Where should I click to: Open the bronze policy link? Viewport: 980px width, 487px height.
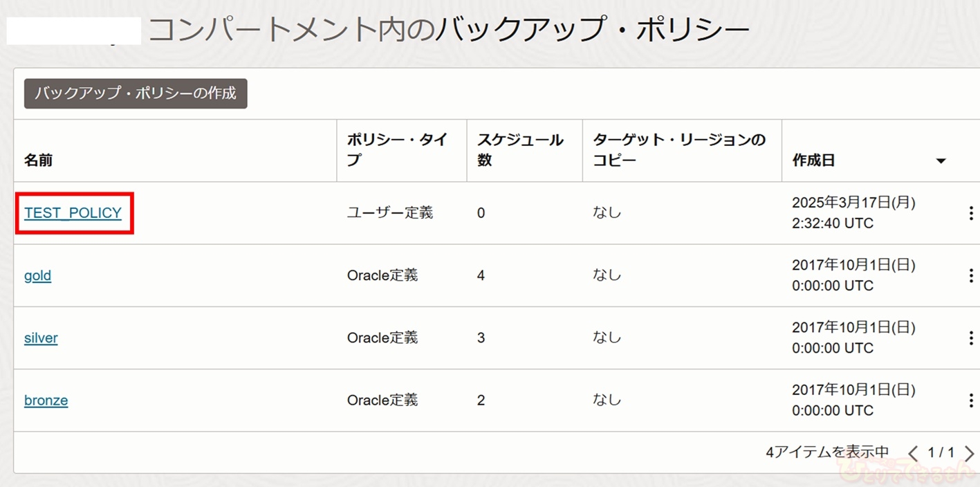click(x=46, y=400)
